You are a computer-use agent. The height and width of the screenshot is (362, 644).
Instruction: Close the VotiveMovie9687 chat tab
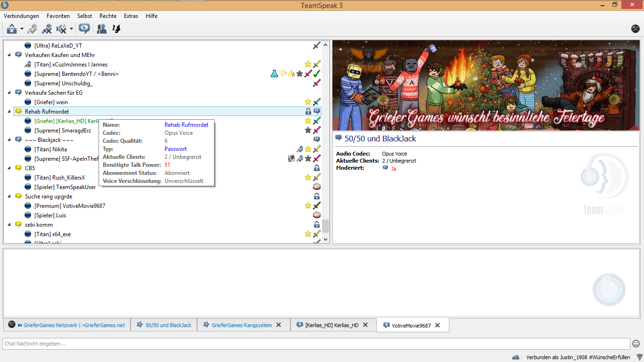[x=438, y=325]
